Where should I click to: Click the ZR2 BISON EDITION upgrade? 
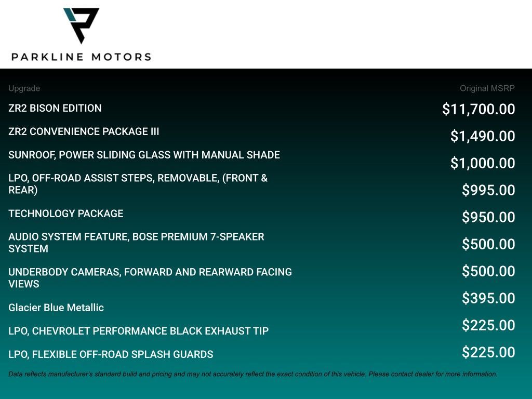[55, 108]
